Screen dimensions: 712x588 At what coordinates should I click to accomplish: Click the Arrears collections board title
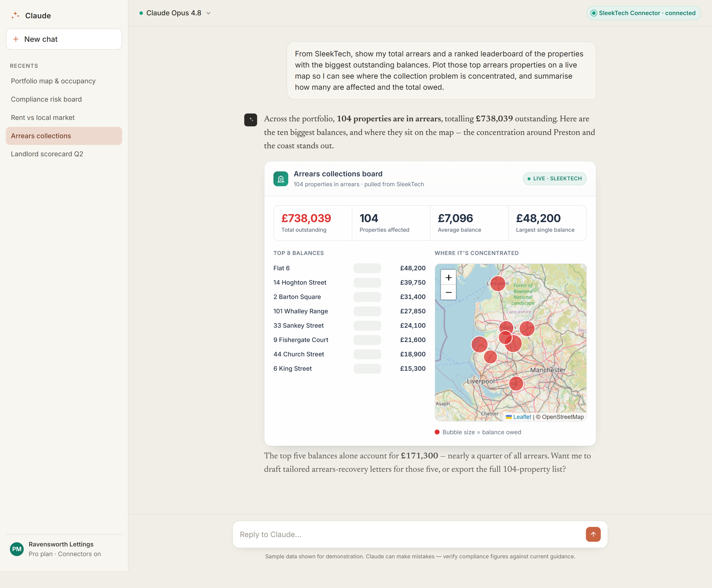pos(338,174)
